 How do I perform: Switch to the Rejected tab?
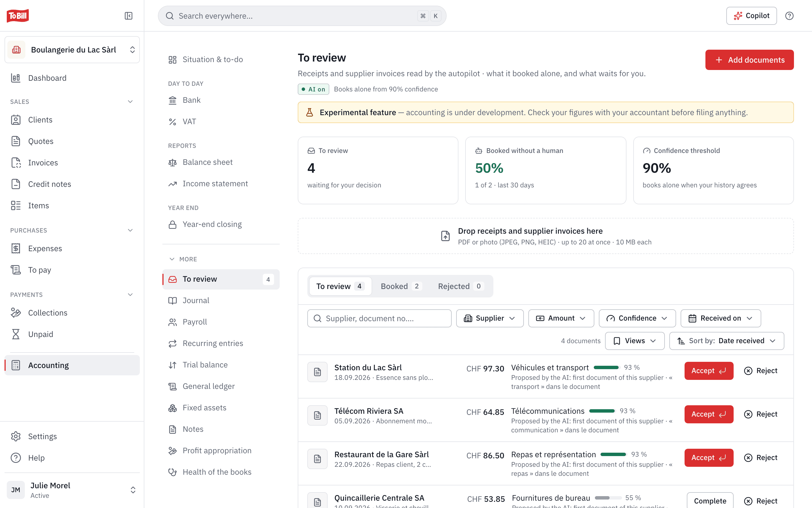[461, 286]
